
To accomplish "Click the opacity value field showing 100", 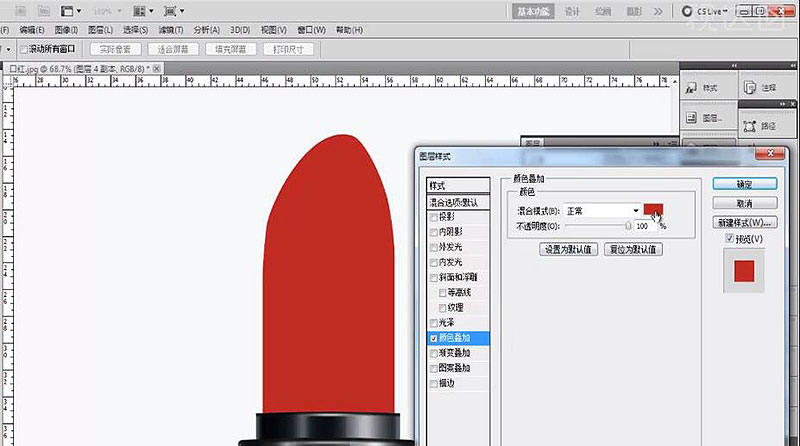I will (x=645, y=226).
